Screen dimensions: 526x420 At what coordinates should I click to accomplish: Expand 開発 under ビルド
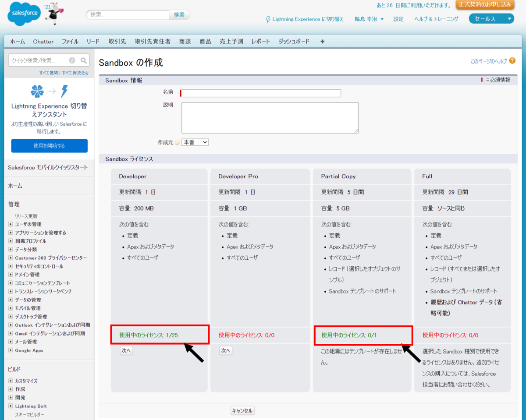(11, 398)
